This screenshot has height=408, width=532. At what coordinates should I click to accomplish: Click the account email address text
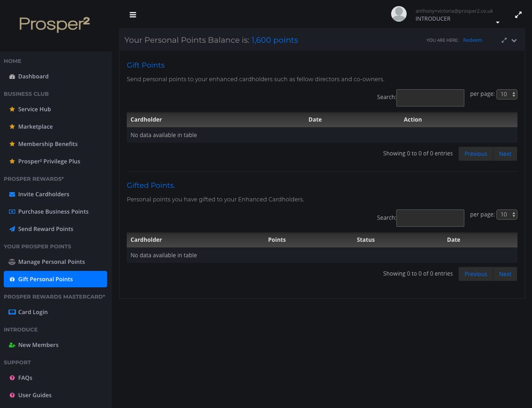pyautogui.click(x=454, y=11)
